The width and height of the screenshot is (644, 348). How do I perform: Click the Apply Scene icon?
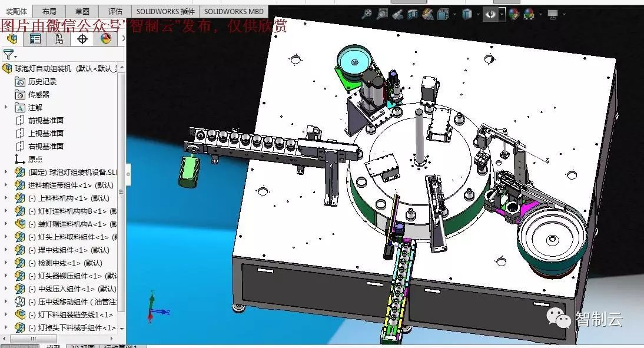click(529, 14)
